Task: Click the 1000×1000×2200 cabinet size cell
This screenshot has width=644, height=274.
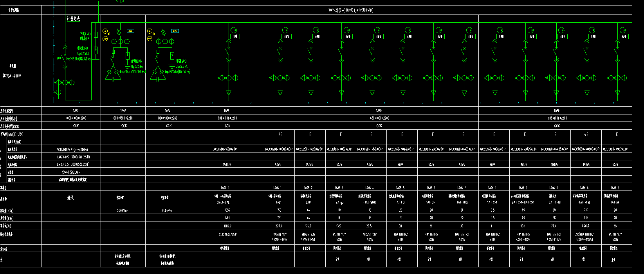Action: [x=71, y=118]
